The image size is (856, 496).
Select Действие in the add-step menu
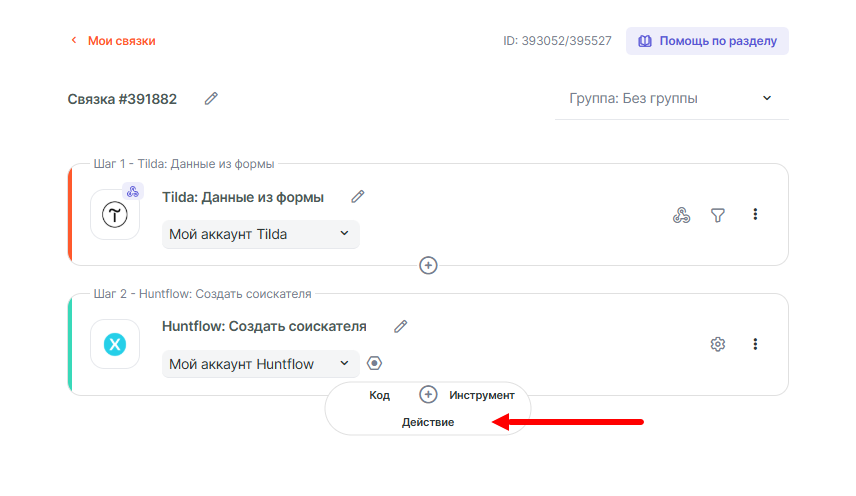click(428, 422)
